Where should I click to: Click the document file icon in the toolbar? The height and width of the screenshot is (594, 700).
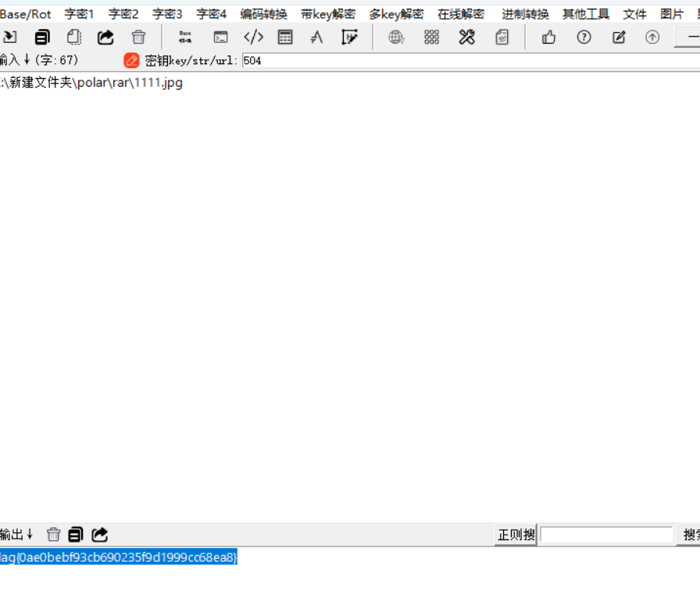coord(502,37)
